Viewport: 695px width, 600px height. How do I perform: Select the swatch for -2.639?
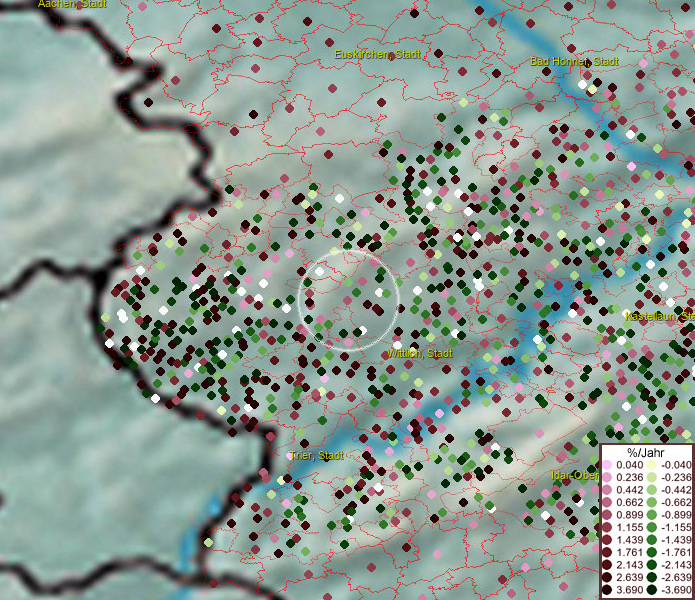[x=652, y=577]
